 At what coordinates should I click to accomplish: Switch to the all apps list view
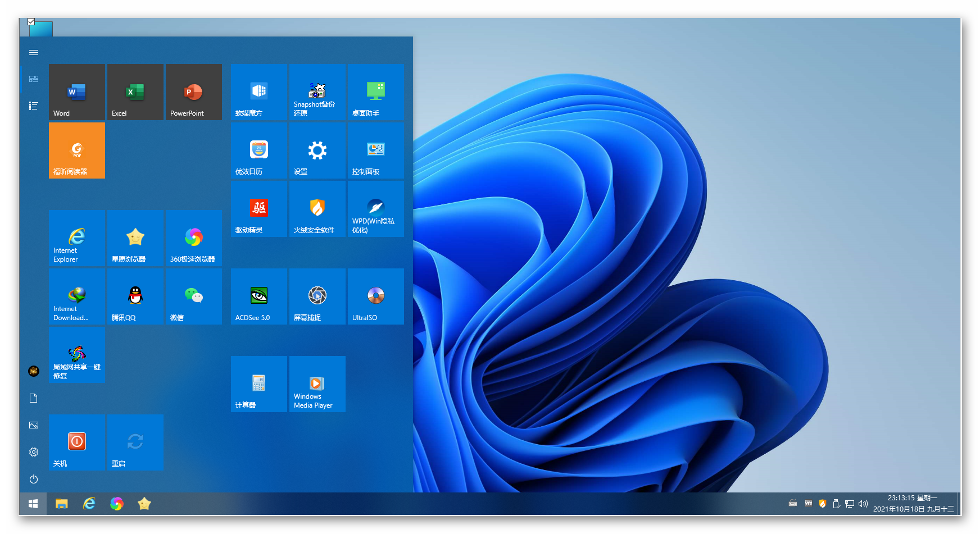pos(34,106)
